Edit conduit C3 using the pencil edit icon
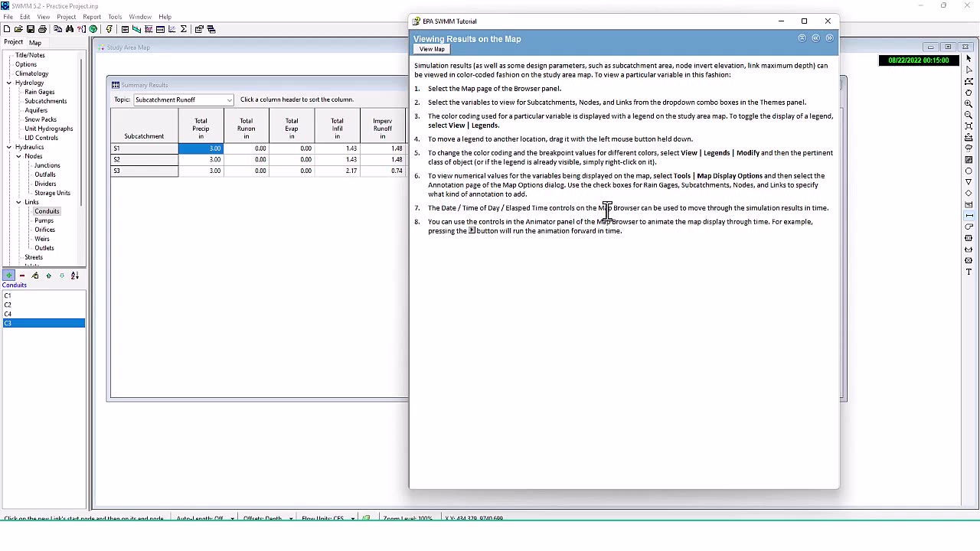The image size is (980, 551). point(34,275)
